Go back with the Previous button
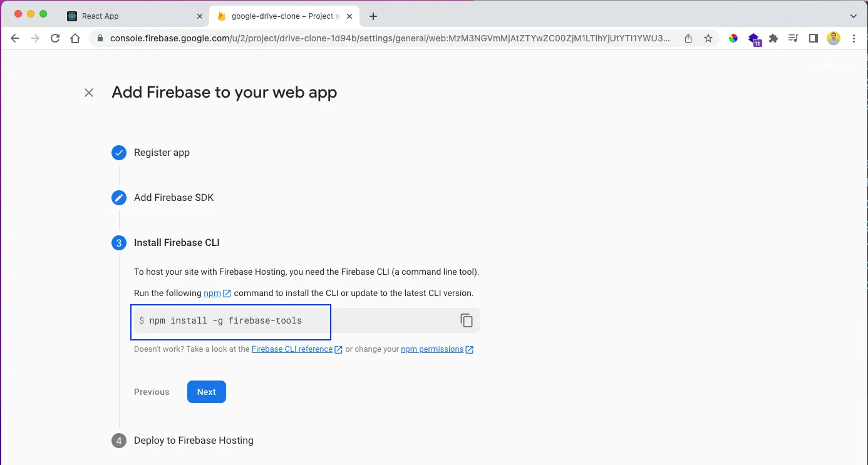Viewport: 868px width, 465px height. pyautogui.click(x=152, y=392)
